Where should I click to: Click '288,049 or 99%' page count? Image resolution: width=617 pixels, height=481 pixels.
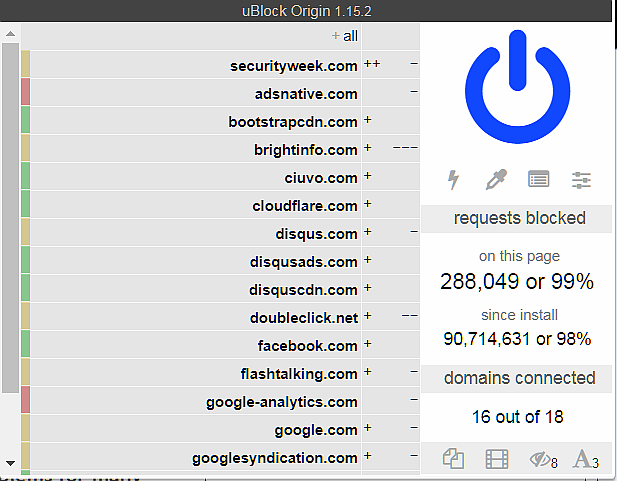tap(517, 281)
